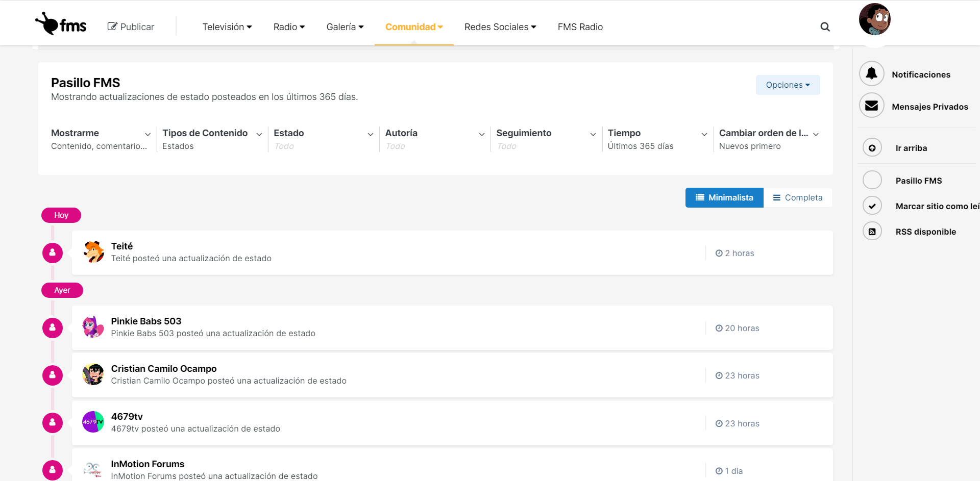Switch to Minimalista view
The height and width of the screenshot is (481, 980).
coord(724,197)
